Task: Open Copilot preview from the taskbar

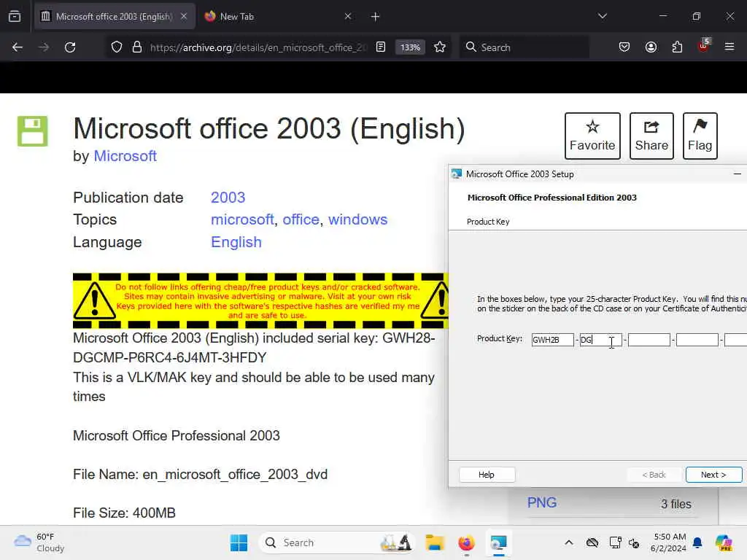Action: pyautogui.click(x=723, y=542)
